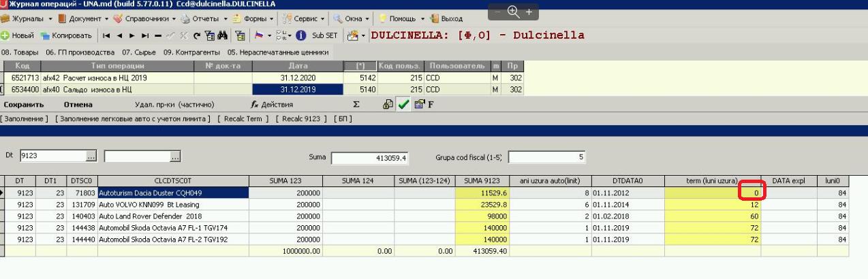868x279 pixels.
Task: Open the Окна menu
Action: point(352,18)
